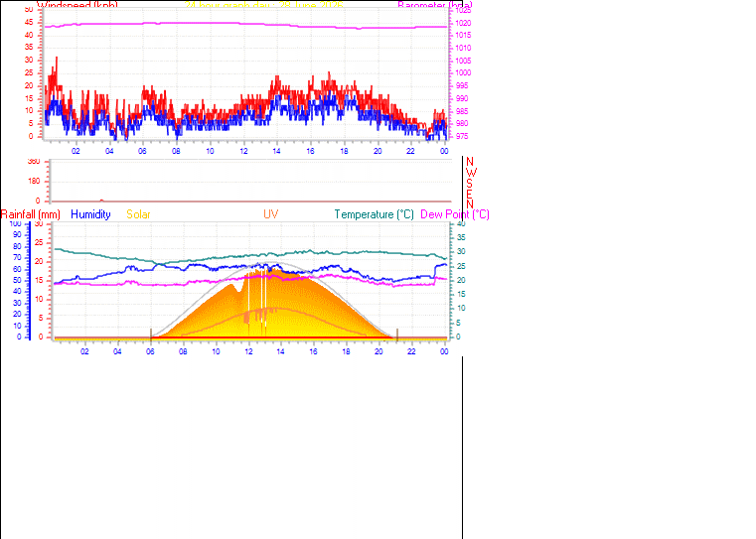Viewport: 756px width, 539px height.
Task: Click the Windspeed (kph) axis title
Action: (x=77, y=5)
